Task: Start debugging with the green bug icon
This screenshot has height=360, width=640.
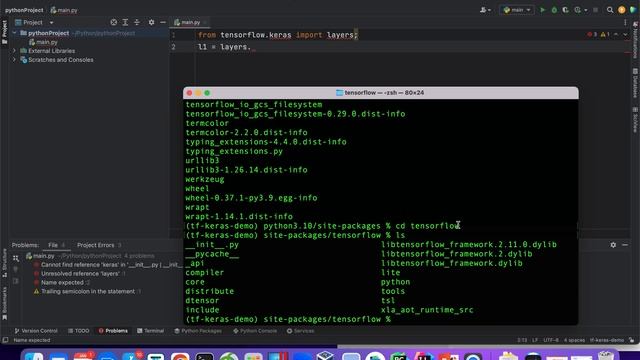Action: (x=554, y=10)
